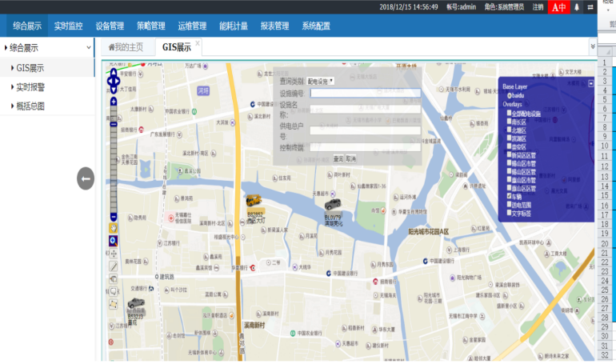Click the 阳光城市花园A区 map label
The height and width of the screenshot is (364, 616).
(x=428, y=232)
